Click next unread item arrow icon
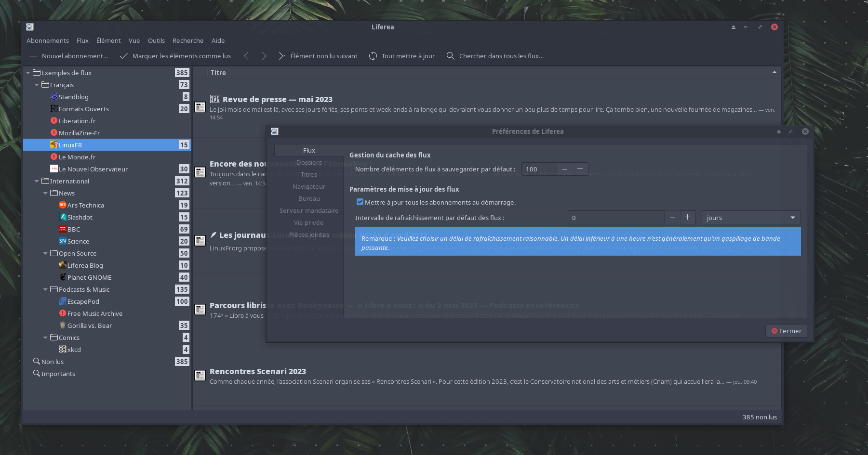Image resolution: width=868 pixels, height=455 pixels. click(x=282, y=56)
